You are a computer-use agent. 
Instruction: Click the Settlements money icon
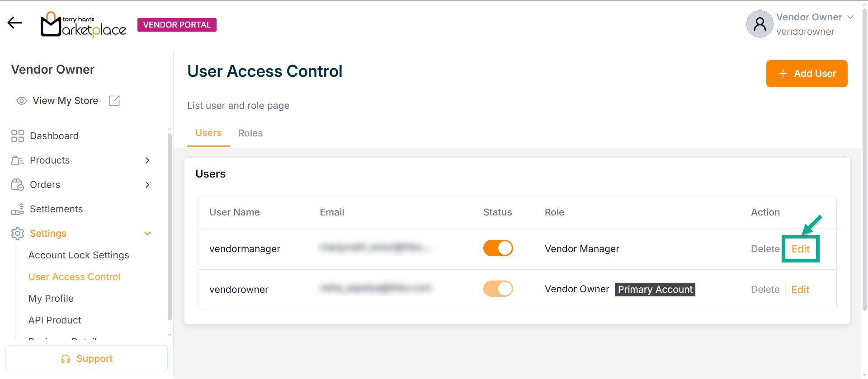(x=18, y=209)
